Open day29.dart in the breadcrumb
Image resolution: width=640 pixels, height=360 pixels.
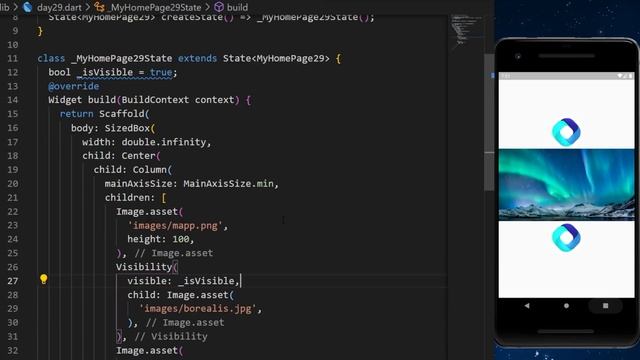(59, 7)
